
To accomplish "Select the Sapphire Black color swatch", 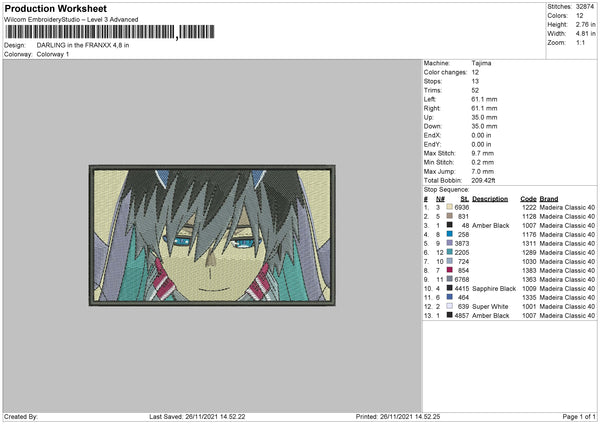I will [449, 288].
